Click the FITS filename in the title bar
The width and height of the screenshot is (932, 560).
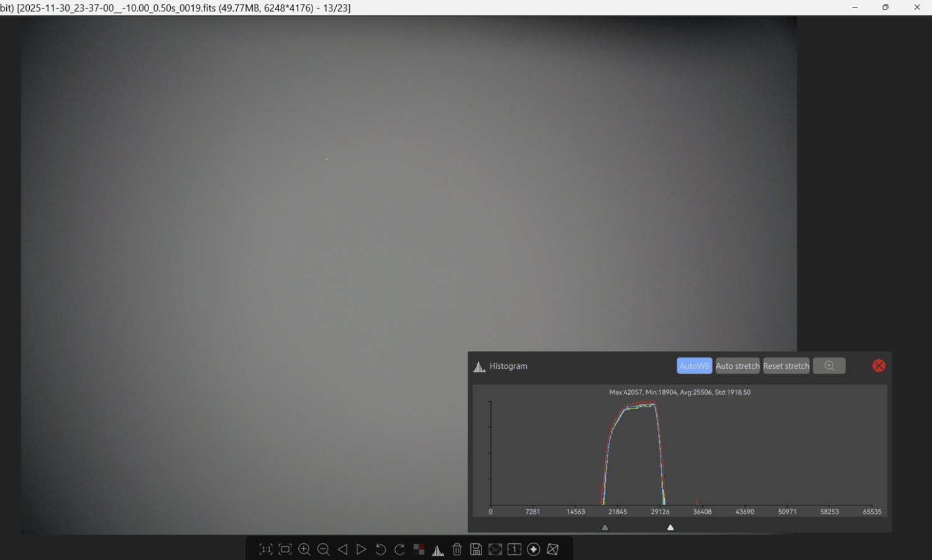pos(116,8)
